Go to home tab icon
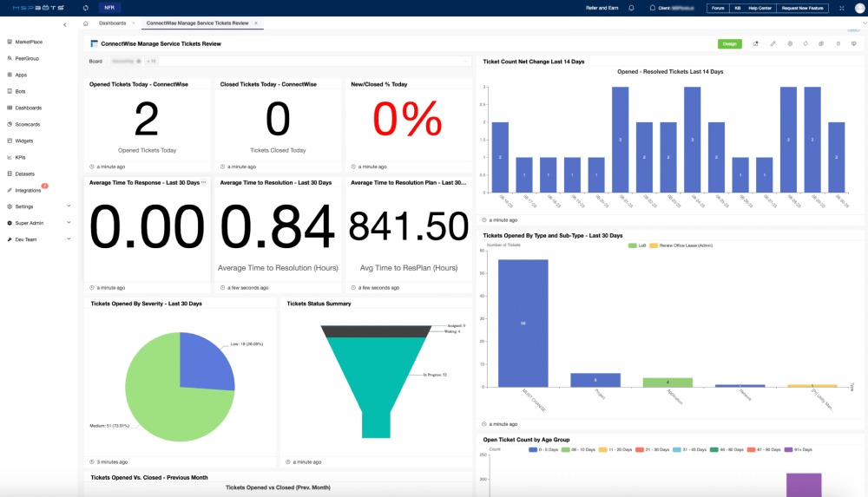The height and width of the screenshot is (497, 868). [x=85, y=23]
